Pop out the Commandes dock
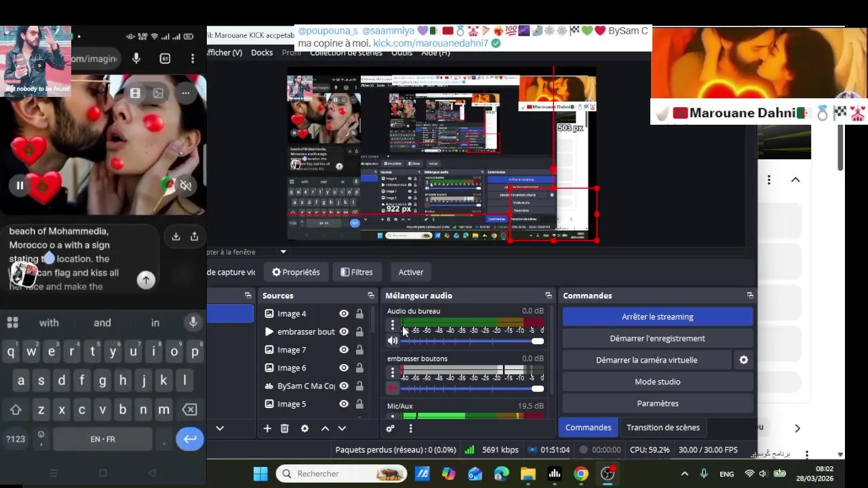This screenshot has width=868, height=488. tap(750, 296)
